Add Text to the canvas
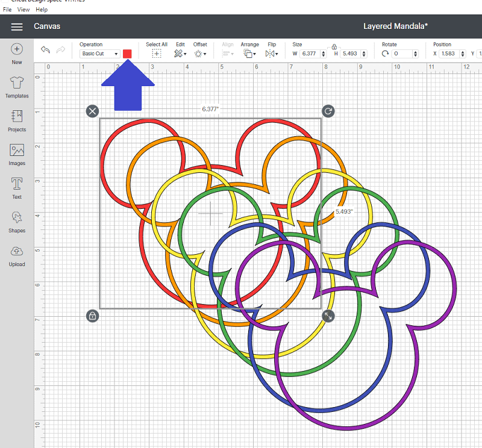 click(17, 188)
